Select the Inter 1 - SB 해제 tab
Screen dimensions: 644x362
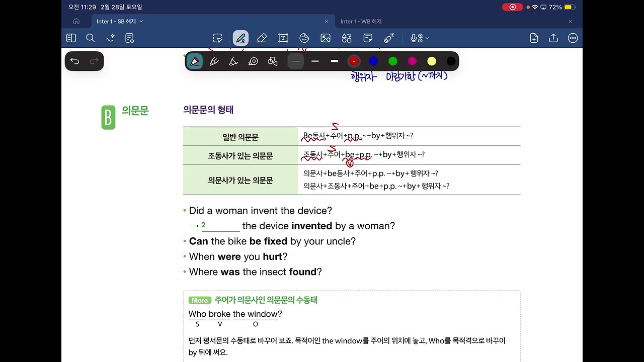click(116, 21)
